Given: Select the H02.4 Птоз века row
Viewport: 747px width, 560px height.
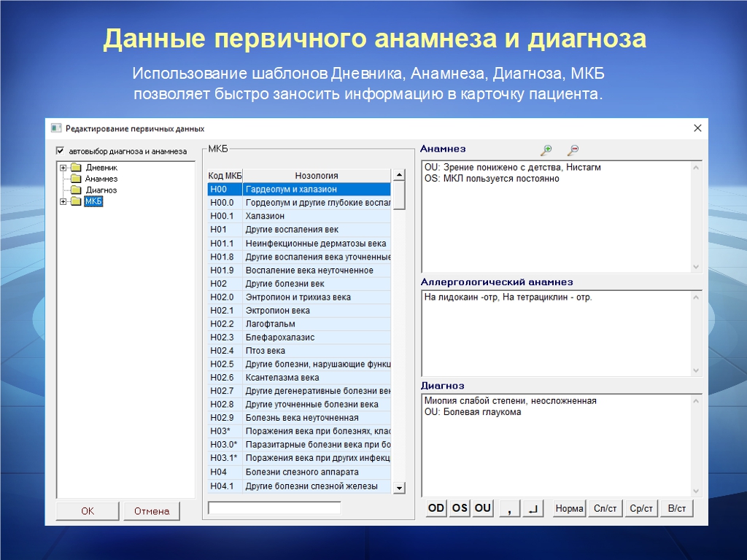Looking at the screenshot, I should [299, 351].
